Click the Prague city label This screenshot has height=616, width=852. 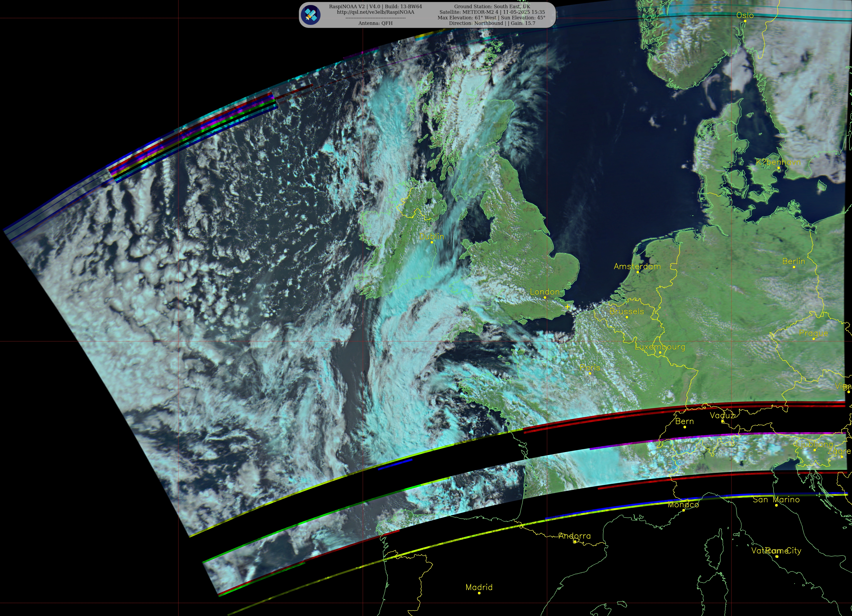(813, 333)
